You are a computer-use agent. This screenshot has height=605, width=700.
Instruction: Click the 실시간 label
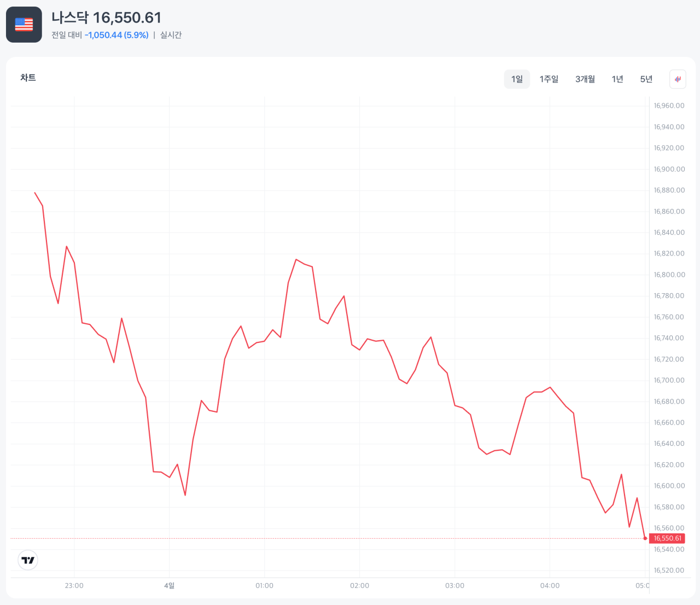(x=171, y=35)
